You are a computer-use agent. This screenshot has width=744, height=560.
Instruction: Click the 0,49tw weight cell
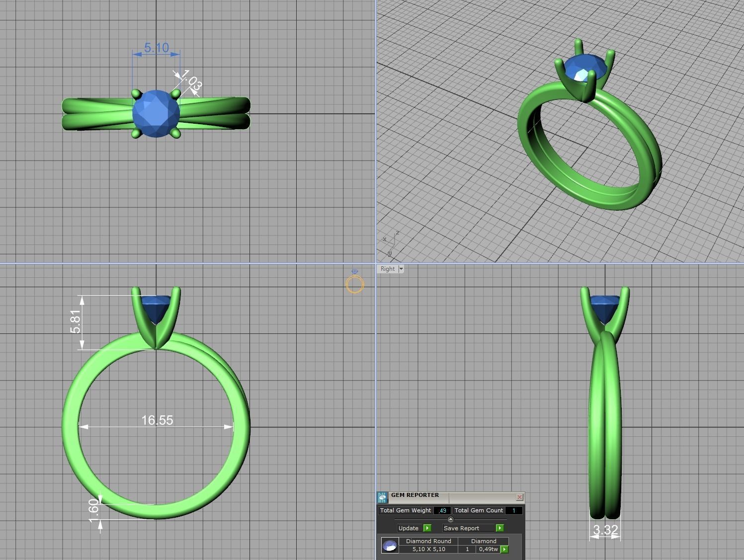point(488,549)
